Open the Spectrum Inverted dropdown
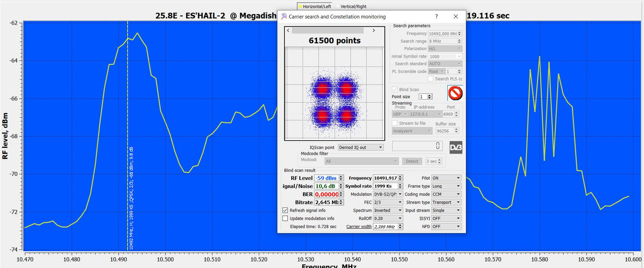This screenshot has width=644, height=268. [388, 210]
